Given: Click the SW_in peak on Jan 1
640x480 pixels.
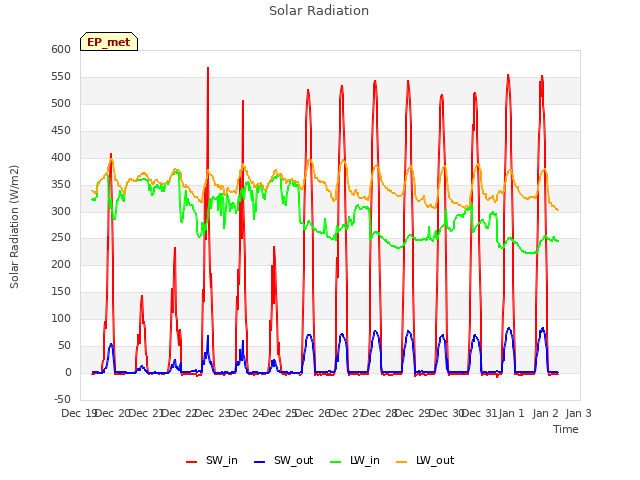Looking at the screenshot, I should pyautogui.click(x=508, y=76).
